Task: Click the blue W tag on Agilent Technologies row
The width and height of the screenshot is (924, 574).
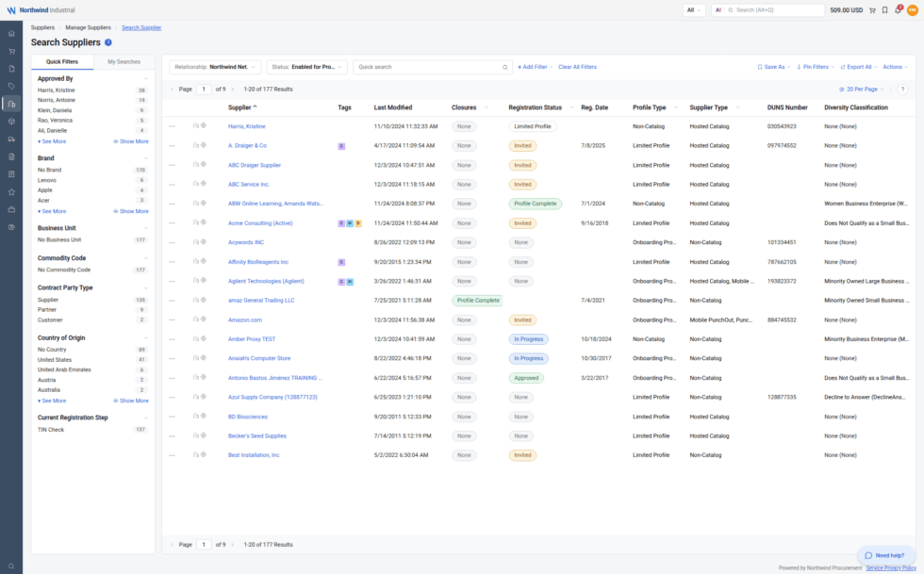Action: 350,282
